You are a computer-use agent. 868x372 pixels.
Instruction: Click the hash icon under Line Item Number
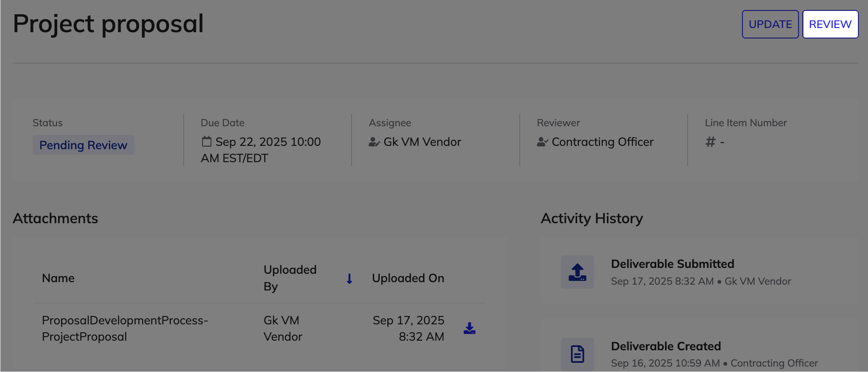click(x=710, y=142)
